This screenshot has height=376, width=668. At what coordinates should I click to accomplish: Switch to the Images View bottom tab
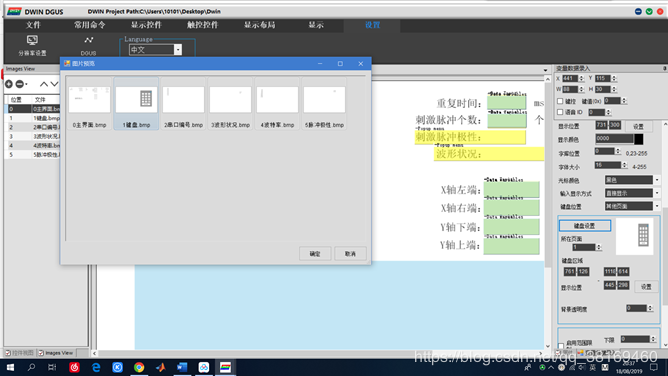point(55,353)
